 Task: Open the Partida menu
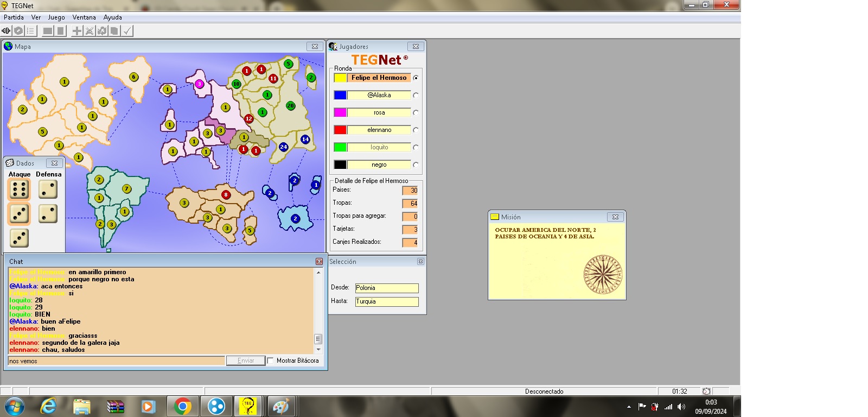(x=14, y=17)
